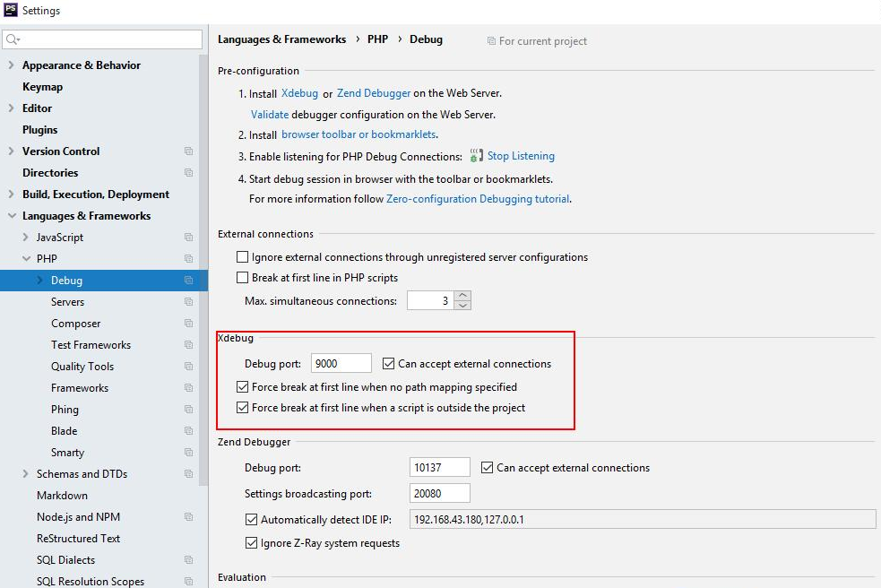The height and width of the screenshot is (588, 881).
Task: Click the project-level icon next to Servers
Action: [x=189, y=302]
